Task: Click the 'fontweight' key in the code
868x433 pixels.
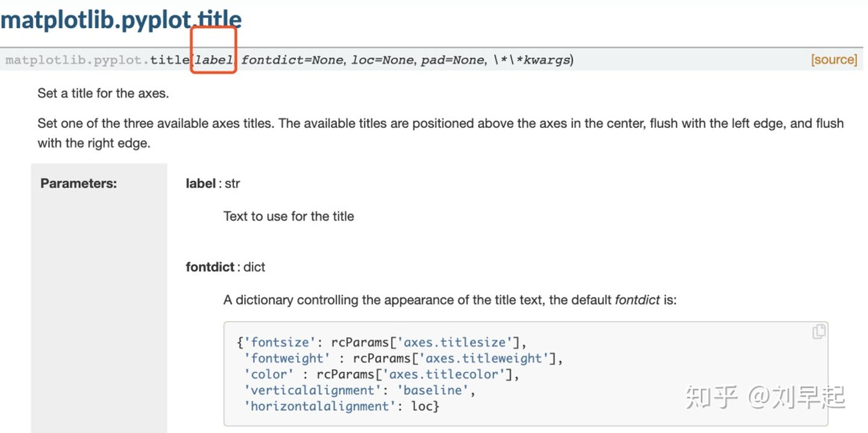Action: pyautogui.click(x=287, y=358)
